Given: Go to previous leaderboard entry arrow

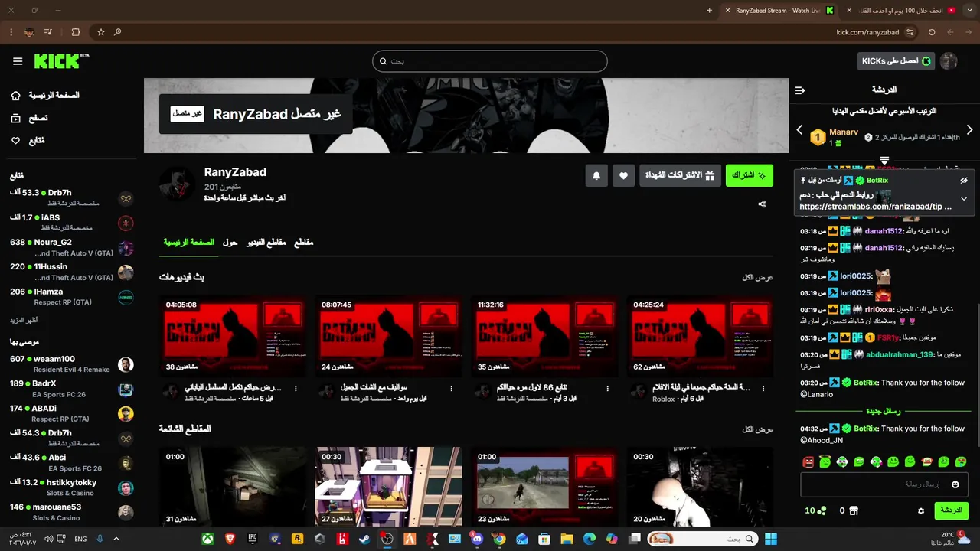Looking at the screenshot, I should [x=799, y=130].
